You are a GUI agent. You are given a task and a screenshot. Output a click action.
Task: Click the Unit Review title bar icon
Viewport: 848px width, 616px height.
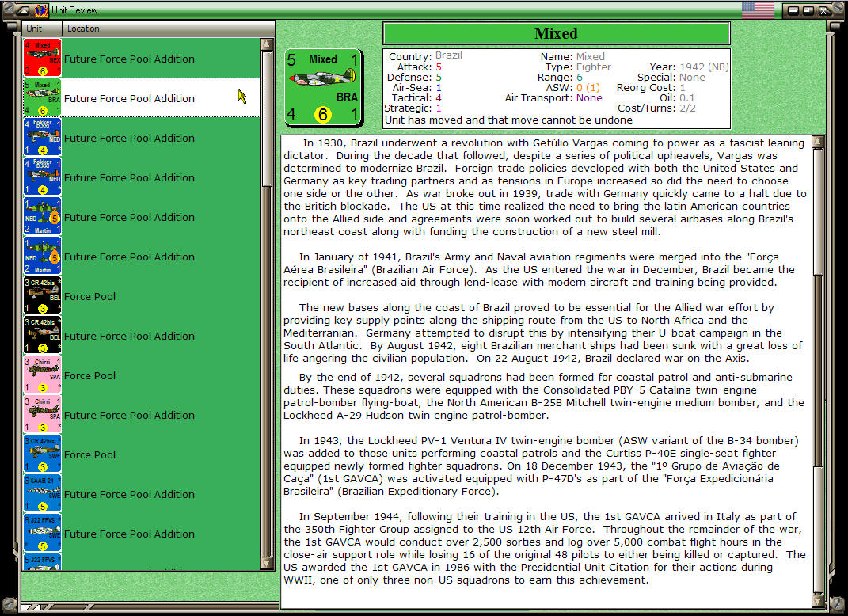click(42, 10)
